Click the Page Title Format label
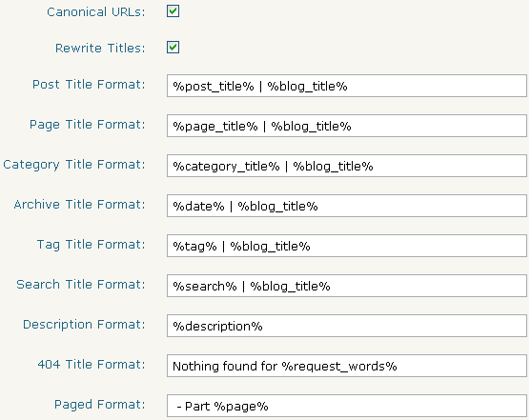Screen dimensions: 531x420 [88, 125]
